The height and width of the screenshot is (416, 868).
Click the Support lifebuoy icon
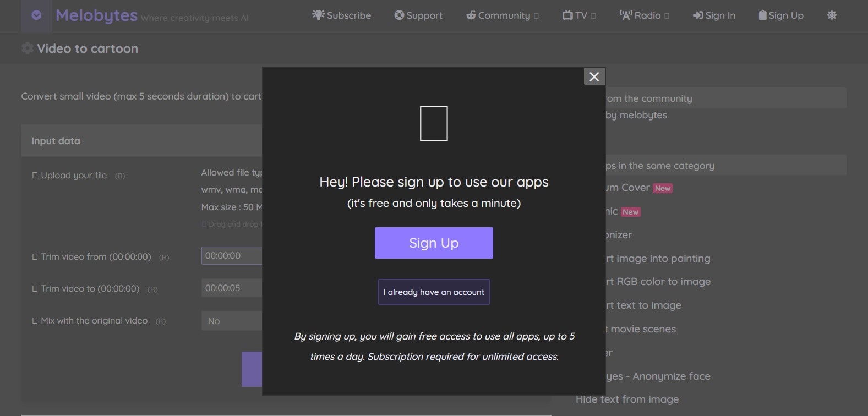(x=399, y=15)
